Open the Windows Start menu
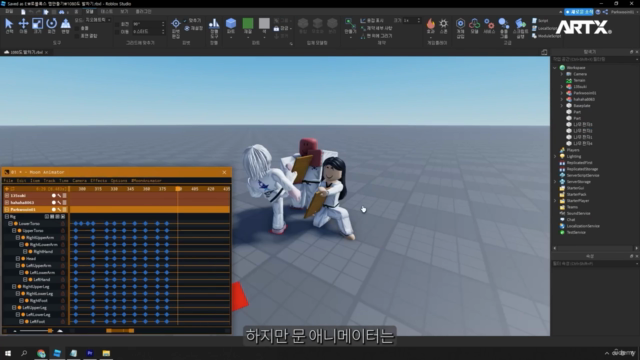 click(8, 353)
